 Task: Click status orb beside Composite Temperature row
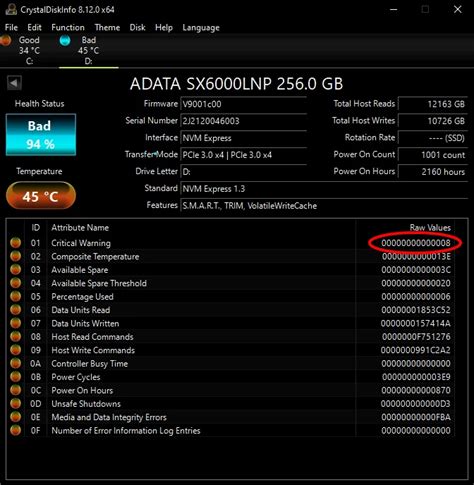point(15,256)
